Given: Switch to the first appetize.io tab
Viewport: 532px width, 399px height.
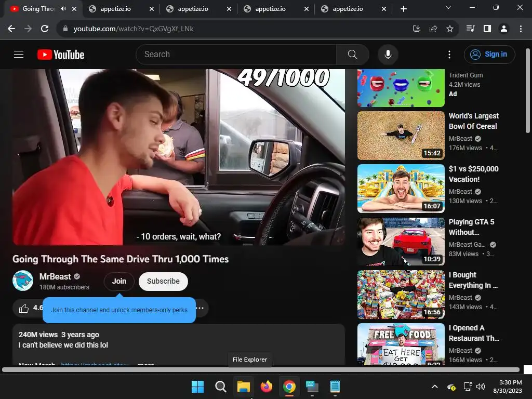Looking at the screenshot, I should pyautogui.click(x=116, y=9).
